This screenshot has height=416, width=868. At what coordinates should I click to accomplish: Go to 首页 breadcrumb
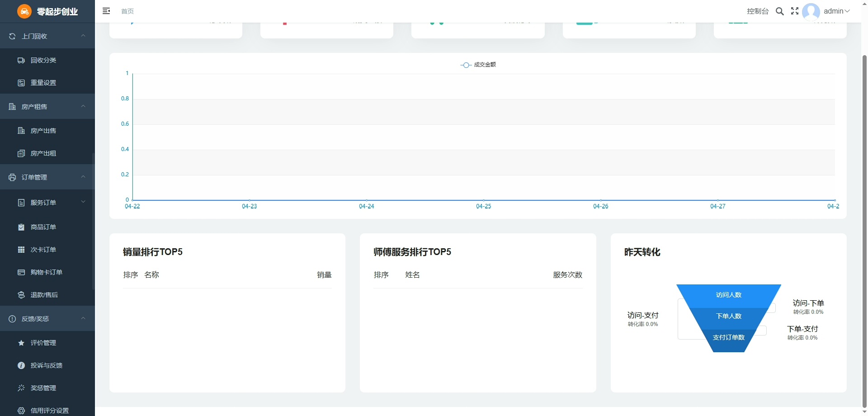127,11
